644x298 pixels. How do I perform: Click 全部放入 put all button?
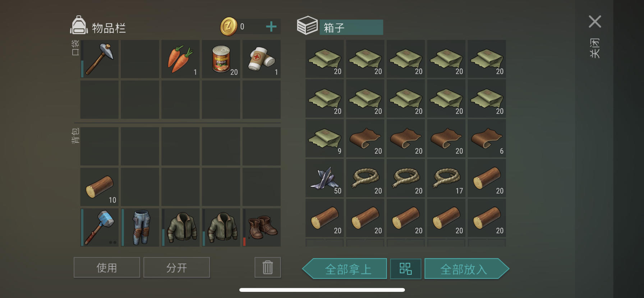click(x=467, y=268)
